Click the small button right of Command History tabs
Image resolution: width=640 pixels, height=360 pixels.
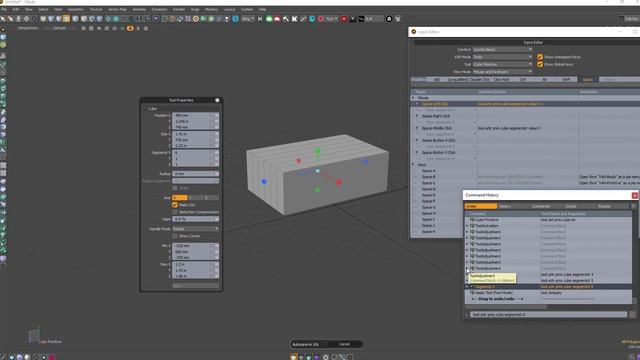pyautogui.click(x=633, y=206)
